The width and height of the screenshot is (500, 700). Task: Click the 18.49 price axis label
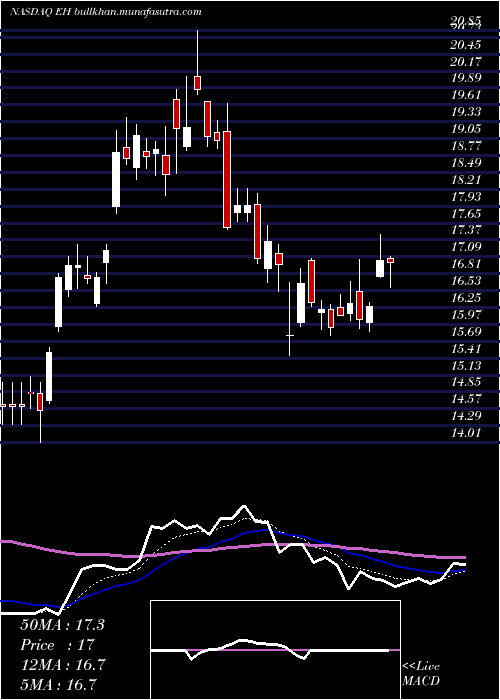[x=466, y=163]
